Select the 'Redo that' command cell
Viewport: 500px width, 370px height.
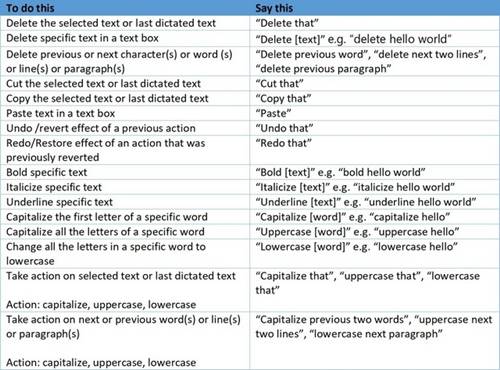click(375, 150)
